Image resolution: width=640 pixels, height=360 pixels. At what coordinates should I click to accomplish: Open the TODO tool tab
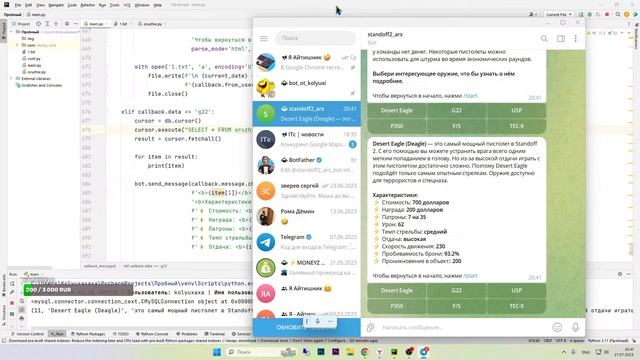point(121,334)
